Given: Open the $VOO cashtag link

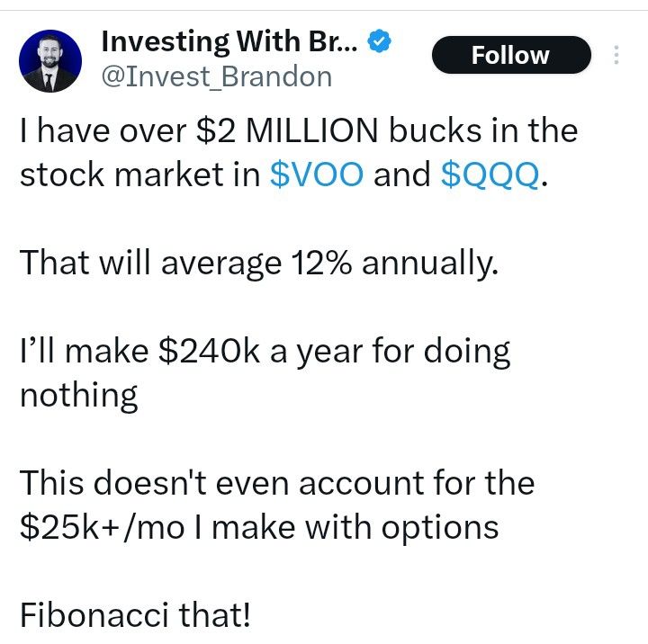Looking at the screenshot, I should point(317,174).
